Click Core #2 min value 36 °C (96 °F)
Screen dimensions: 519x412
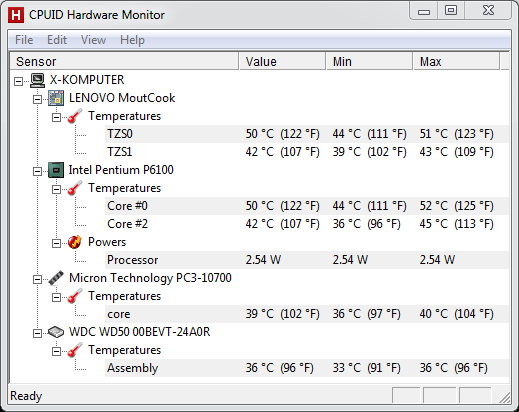[x=367, y=224]
